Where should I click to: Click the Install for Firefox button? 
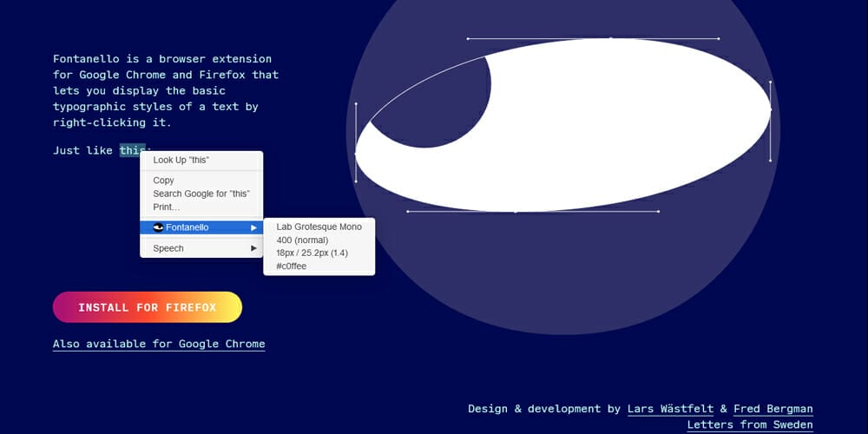click(148, 307)
